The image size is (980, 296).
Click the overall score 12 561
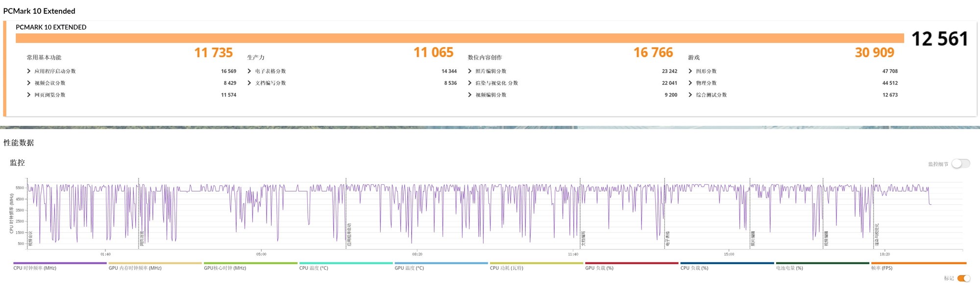(939, 39)
